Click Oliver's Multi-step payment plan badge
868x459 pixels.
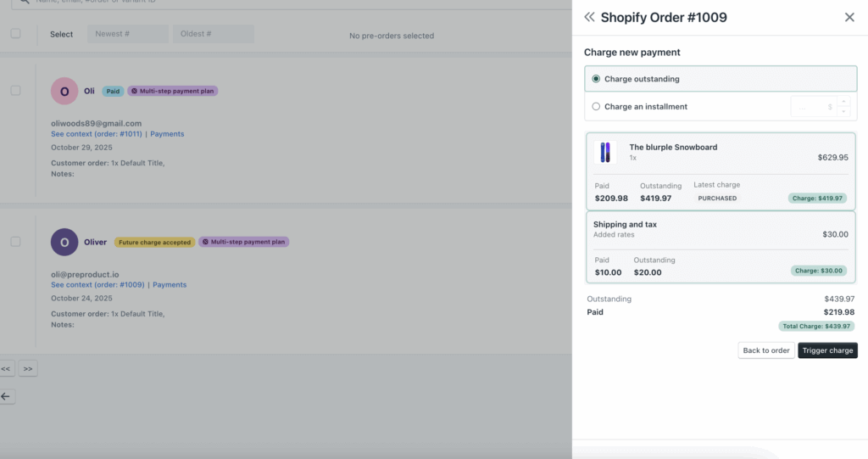[x=243, y=242]
